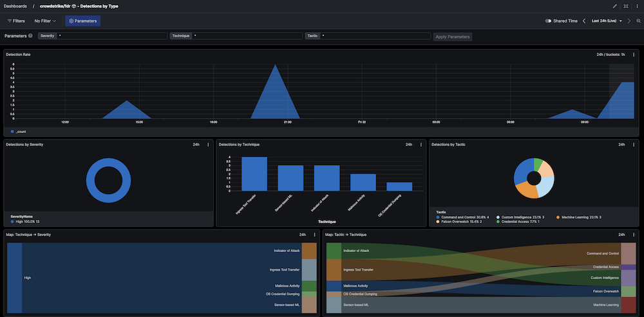Select the Parameters tab button
This screenshot has height=317, width=644.
[x=83, y=21]
